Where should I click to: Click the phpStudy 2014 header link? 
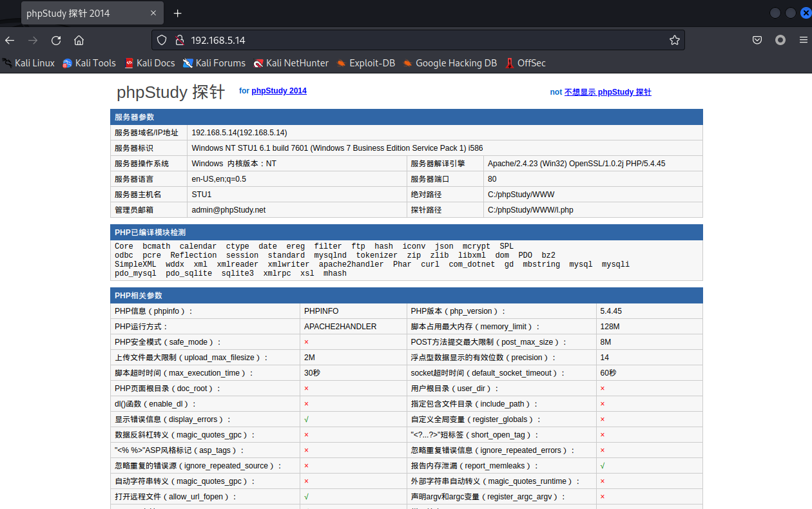[279, 91]
